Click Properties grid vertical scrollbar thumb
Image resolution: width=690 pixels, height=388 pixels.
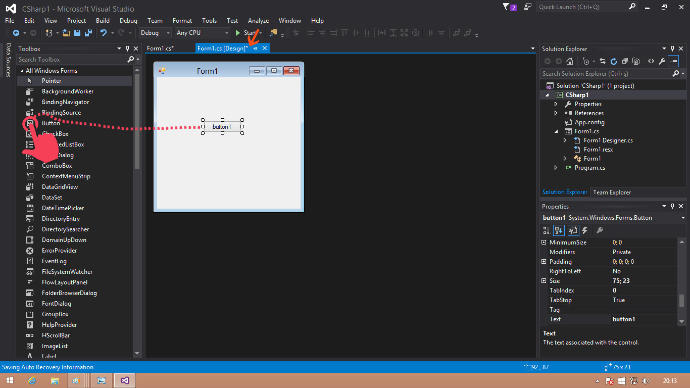point(682,300)
